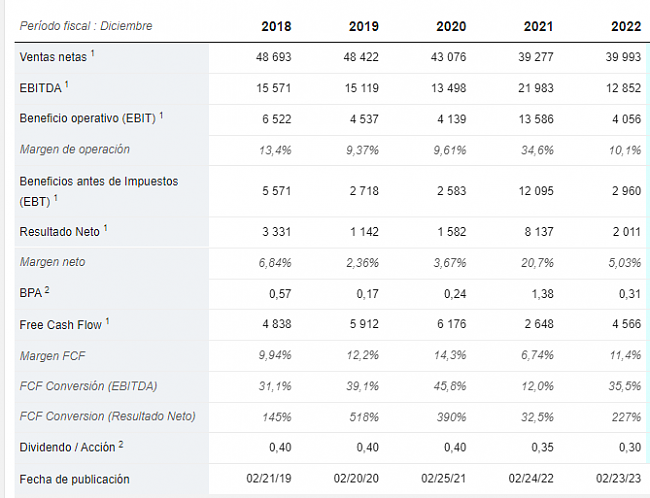650x498 pixels.
Task: Click the 'Ventas netas' row label
Action: [x=53, y=57]
